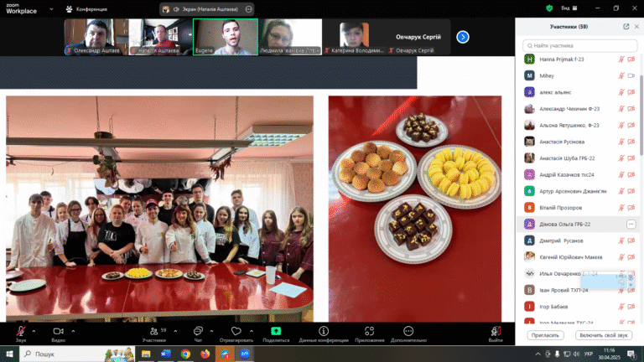This screenshot has width=644, height=362.
Task: Click Альона Явтушенко video-off icon
Action: tap(631, 125)
